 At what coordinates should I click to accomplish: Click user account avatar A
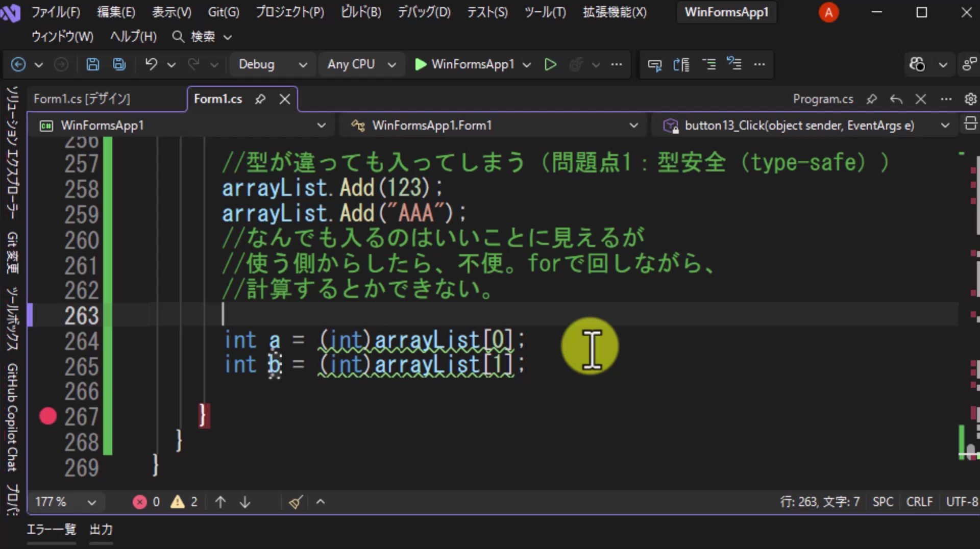click(x=828, y=12)
